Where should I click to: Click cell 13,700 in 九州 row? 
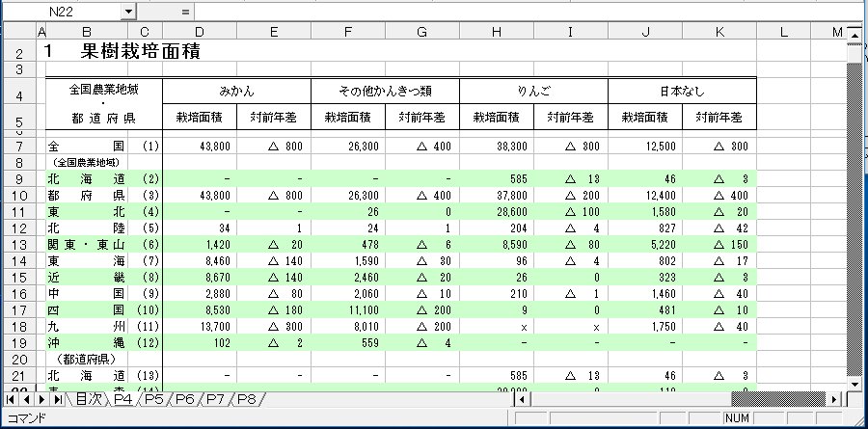[200, 327]
